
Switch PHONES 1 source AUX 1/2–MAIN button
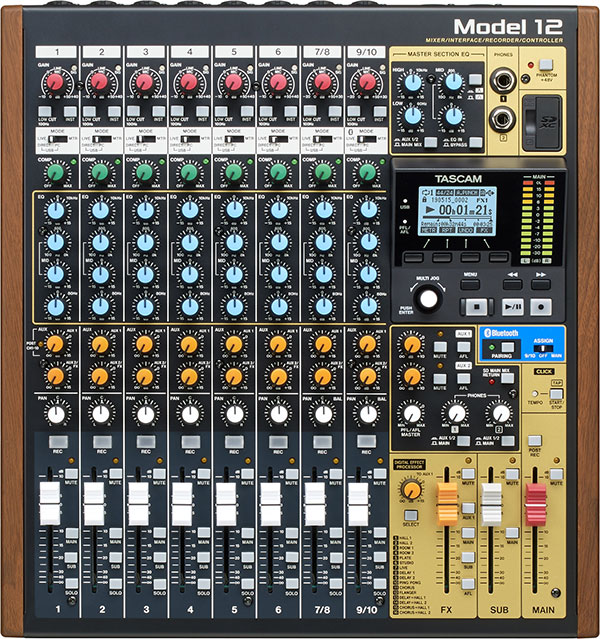(463, 441)
